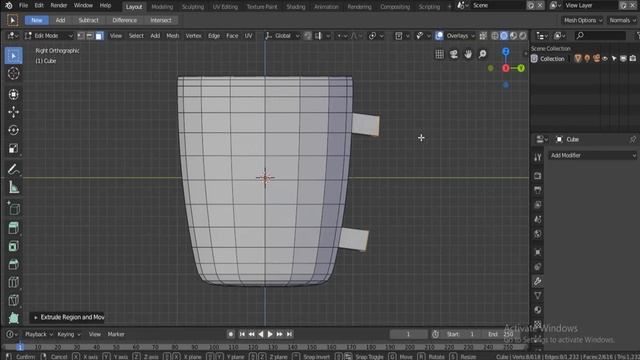
Task: Open the Playback dropdown
Action: pos(39,334)
